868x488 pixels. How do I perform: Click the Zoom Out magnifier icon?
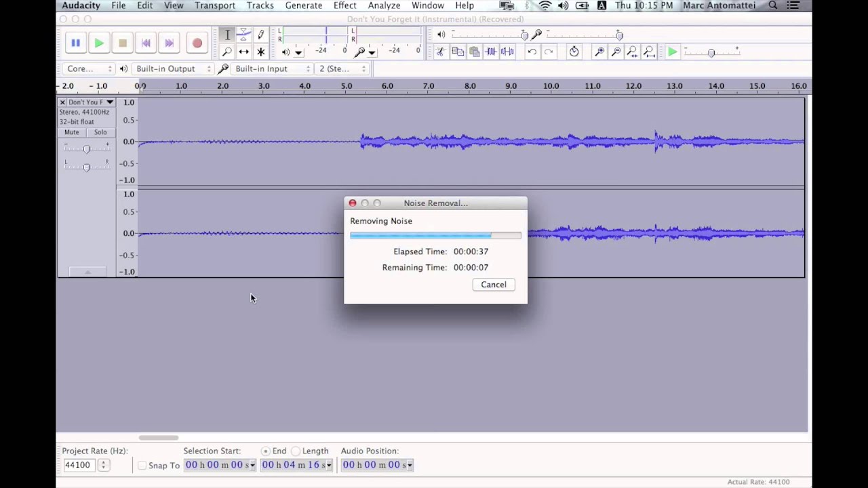[616, 52]
